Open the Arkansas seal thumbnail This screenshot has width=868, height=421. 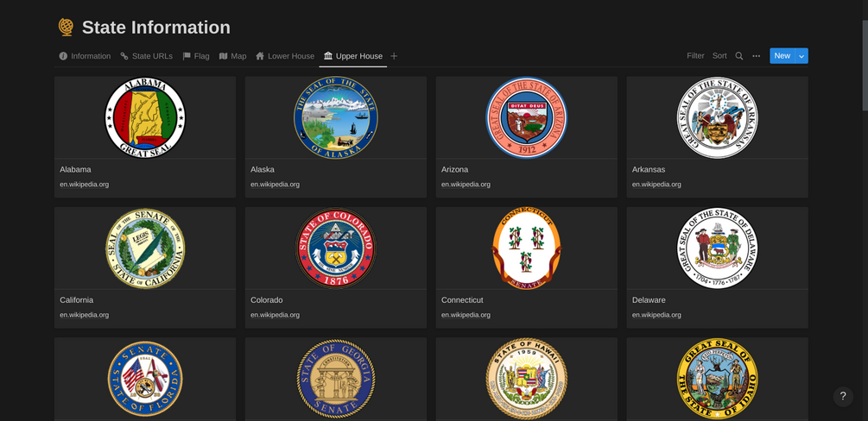(x=718, y=117)
